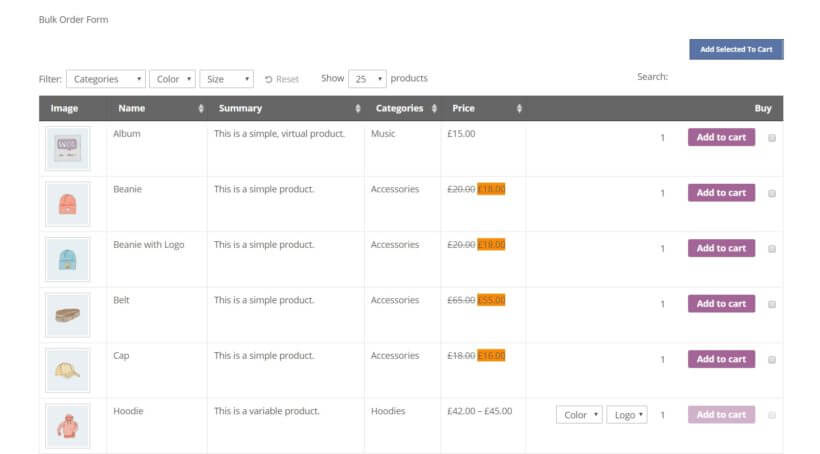Click the Reset filter icon

(268, 80)
